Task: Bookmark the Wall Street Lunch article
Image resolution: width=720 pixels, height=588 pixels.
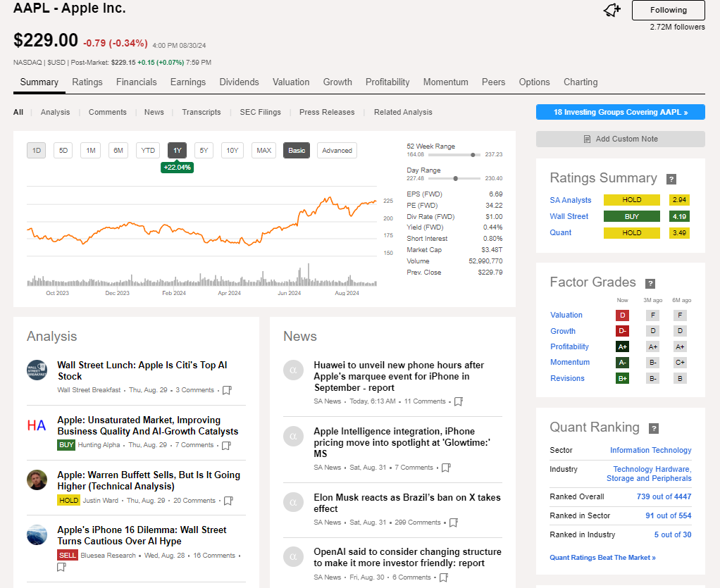Action: tap(227, 390)
